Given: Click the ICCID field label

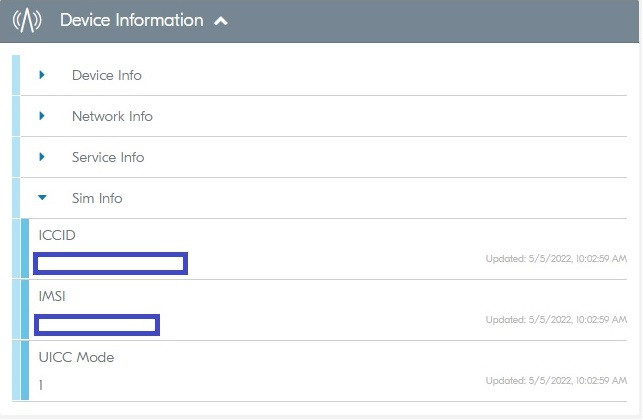Looking at the screenshot, I should point(57,235).
